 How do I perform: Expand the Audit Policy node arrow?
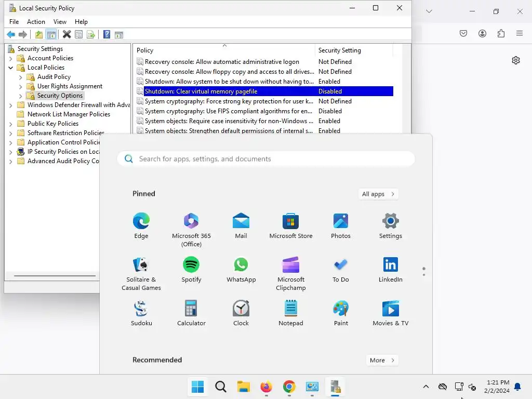tap(20, 77)
